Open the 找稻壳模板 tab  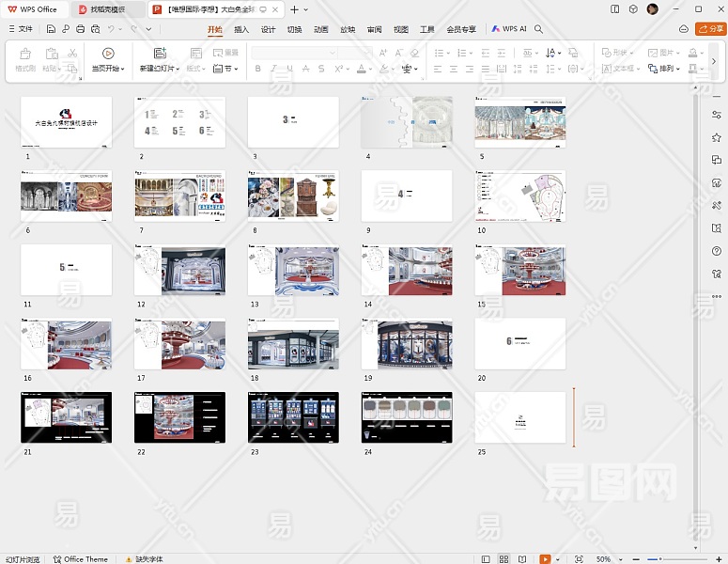106,9
